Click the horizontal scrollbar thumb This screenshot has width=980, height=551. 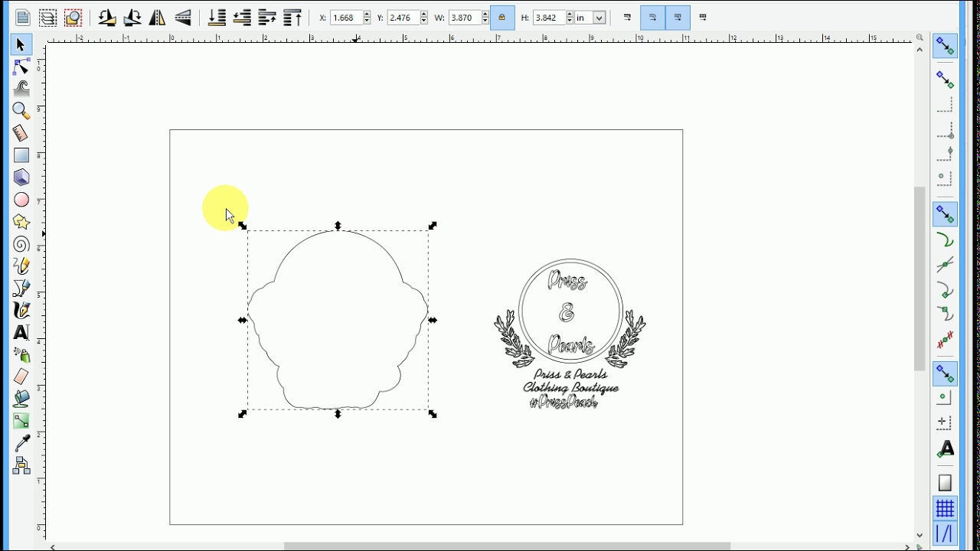(x=507, y=546)
